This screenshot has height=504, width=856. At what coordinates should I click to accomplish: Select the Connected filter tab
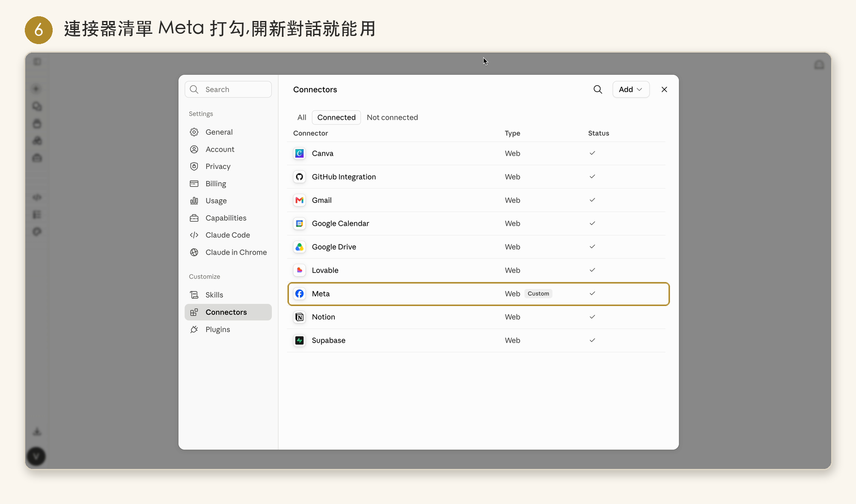(336, 117)
